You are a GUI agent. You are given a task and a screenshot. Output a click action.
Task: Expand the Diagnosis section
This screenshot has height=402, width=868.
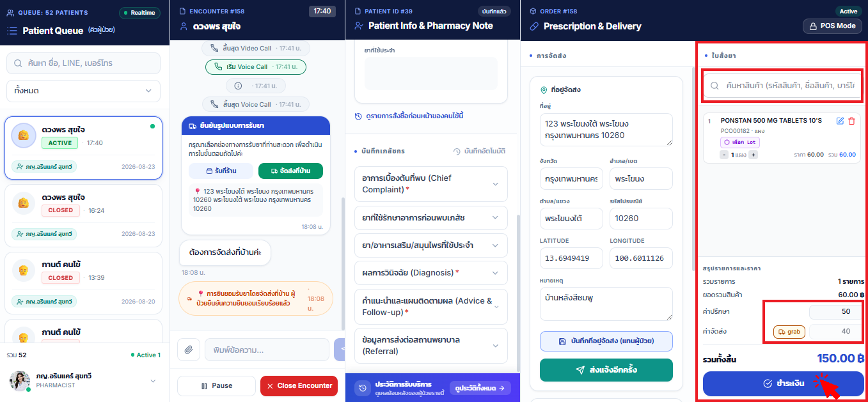[x=430, y=273]
